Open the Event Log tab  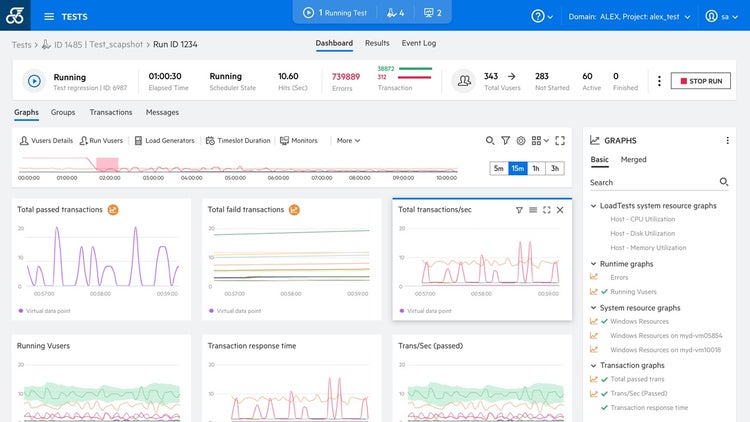[x=419, y=43]
